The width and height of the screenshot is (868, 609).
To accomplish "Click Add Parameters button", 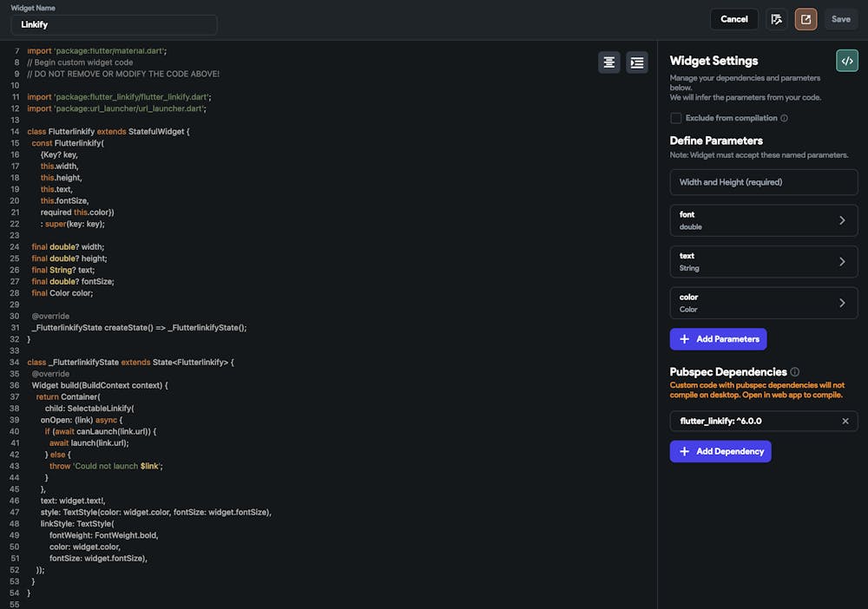I will [x=718, y=339].
